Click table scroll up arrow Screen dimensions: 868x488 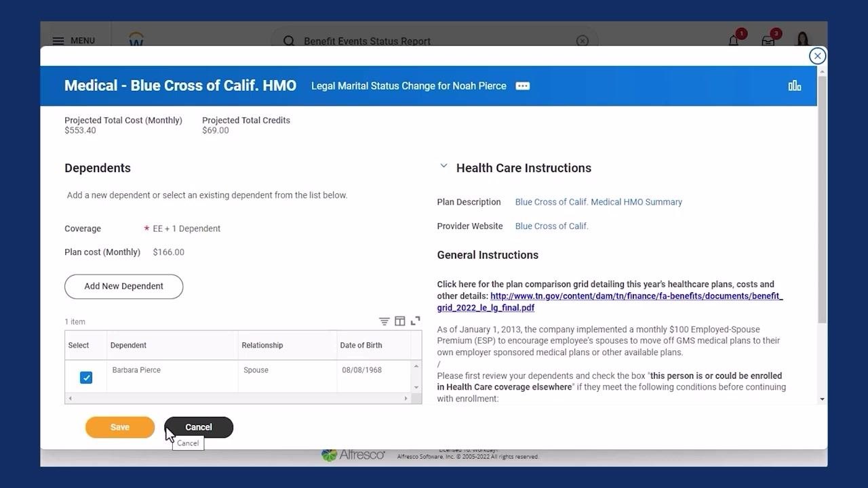click(416, 366)
